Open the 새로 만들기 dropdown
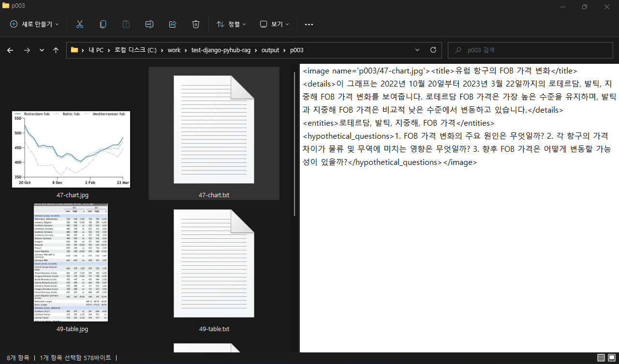 (35, 24)
